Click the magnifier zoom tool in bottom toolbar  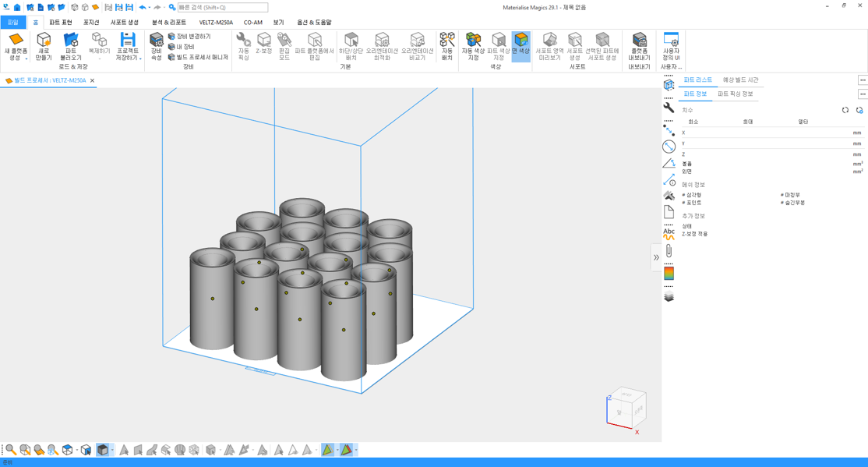10,450
